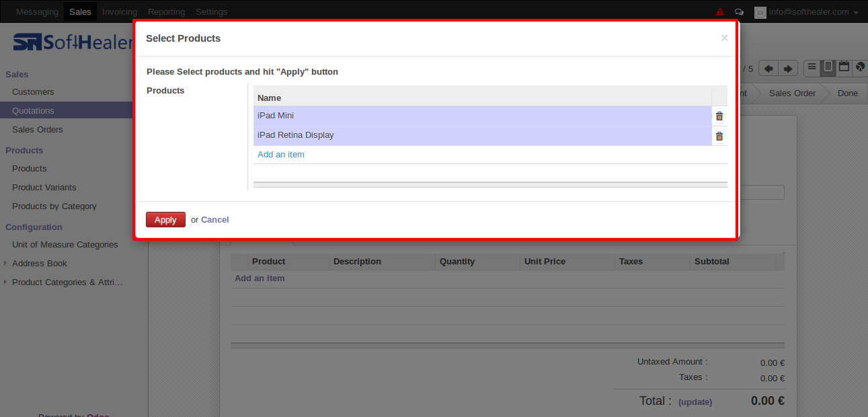Open Products sidebar entry
This screenshot has height=417, width=868.
[x=30, y=169]
